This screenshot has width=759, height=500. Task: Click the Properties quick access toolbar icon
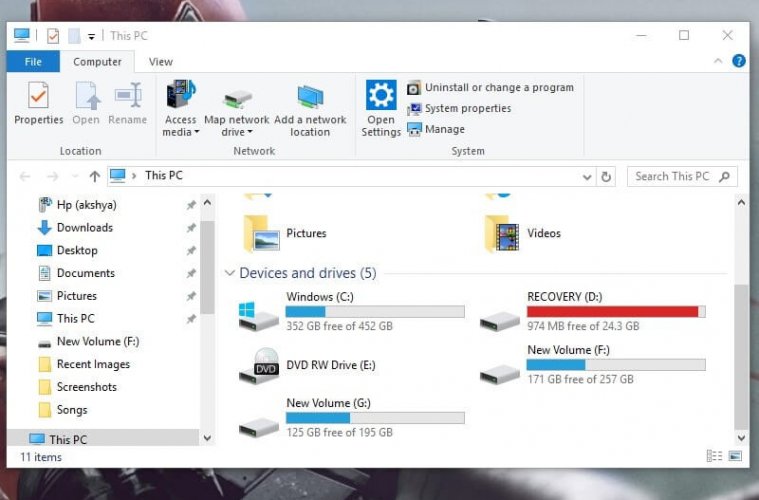[53, 36]
